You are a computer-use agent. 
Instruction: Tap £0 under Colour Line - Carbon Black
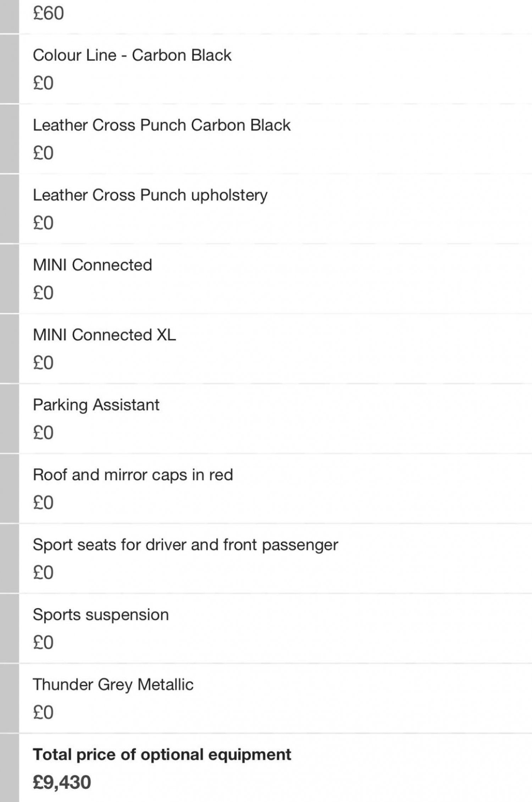click(x=43, y=83)
